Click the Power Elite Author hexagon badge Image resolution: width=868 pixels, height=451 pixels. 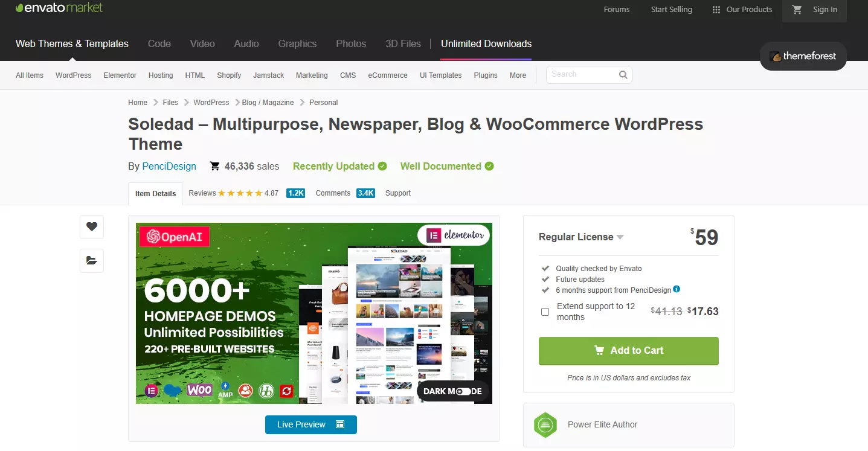545,425
